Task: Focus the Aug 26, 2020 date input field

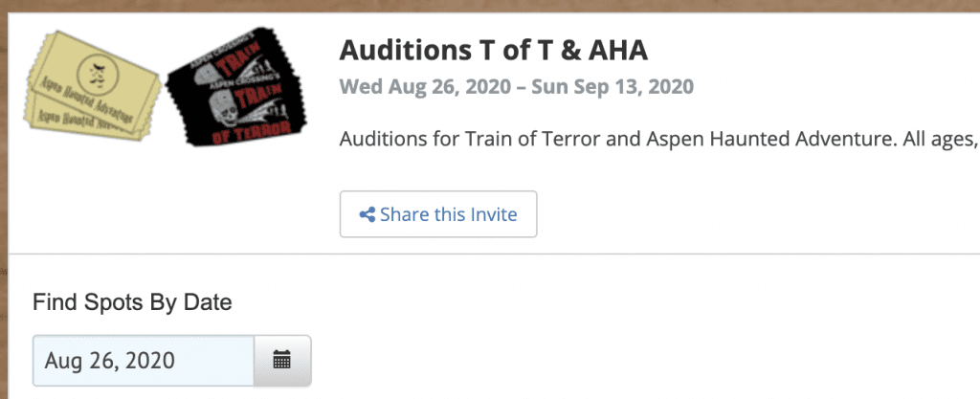Action: click(x=144, y=361)
